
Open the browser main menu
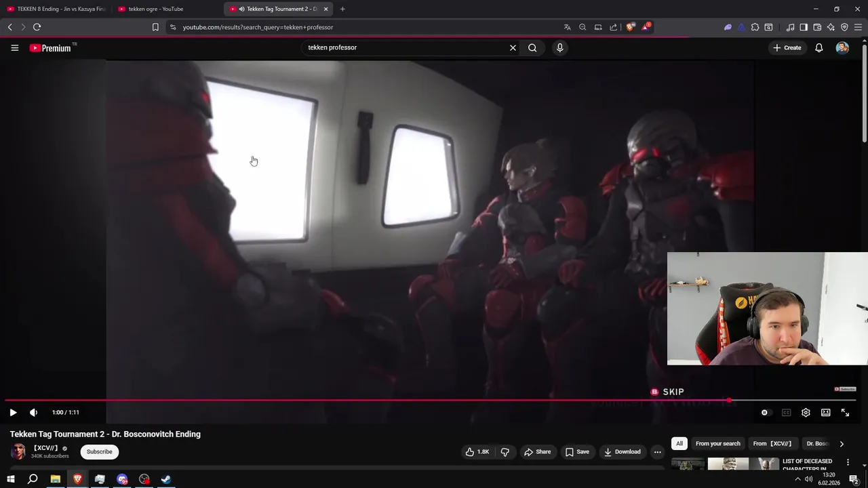coord(858,27)
